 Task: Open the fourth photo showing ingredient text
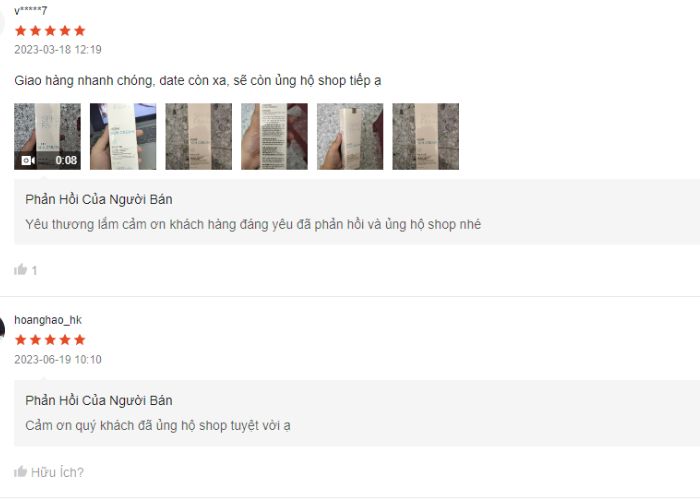click(275, 137)
